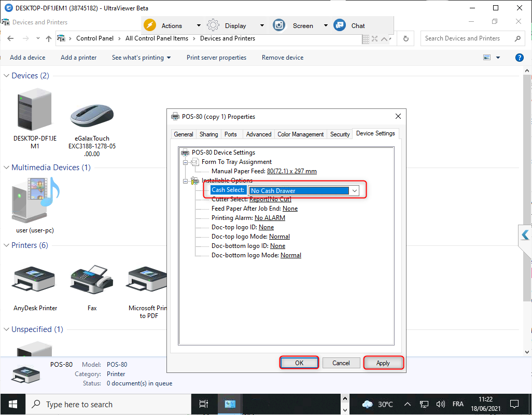Show hidden system tray icons chevron
Screen dimensions: 532x415
(x=408, y=404)
